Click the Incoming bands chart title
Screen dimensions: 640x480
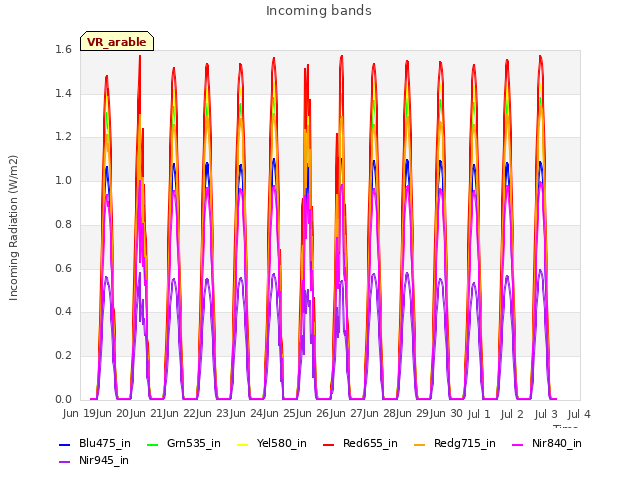tap(319, 11)
